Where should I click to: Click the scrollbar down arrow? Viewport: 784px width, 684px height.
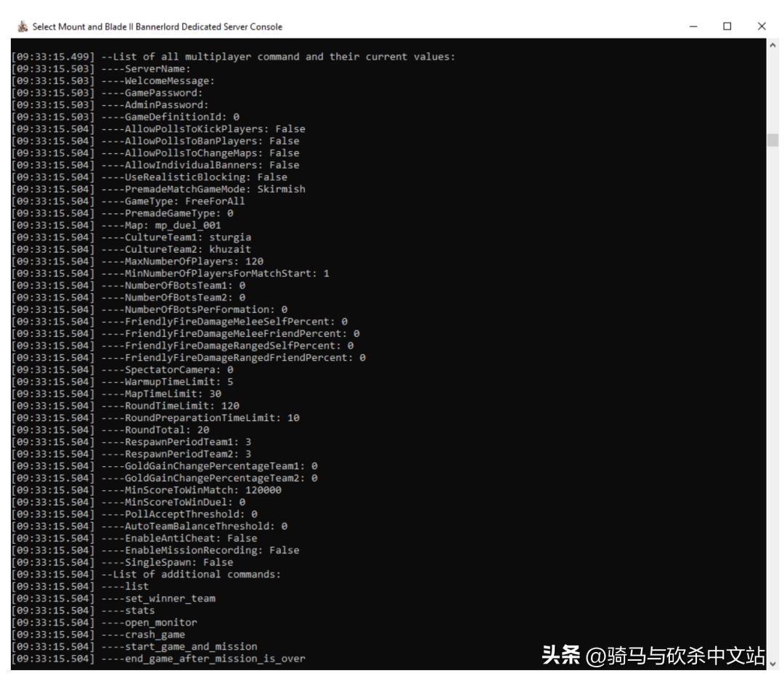(x=772, y=664)
